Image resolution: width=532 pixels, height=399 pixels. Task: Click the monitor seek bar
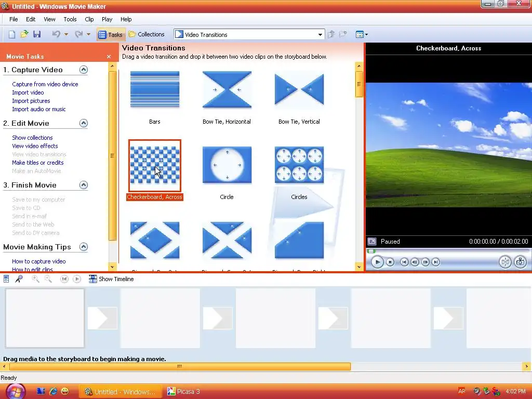coord(448,251)
